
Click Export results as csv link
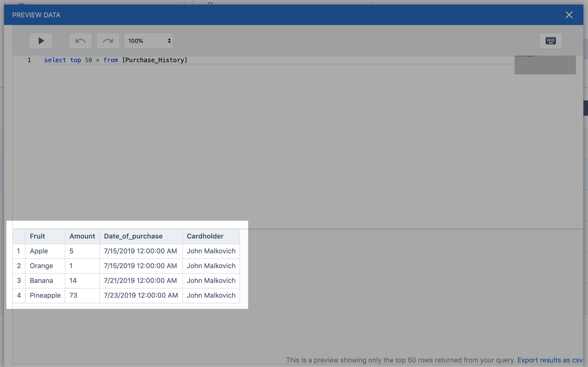tap(550, 360)
